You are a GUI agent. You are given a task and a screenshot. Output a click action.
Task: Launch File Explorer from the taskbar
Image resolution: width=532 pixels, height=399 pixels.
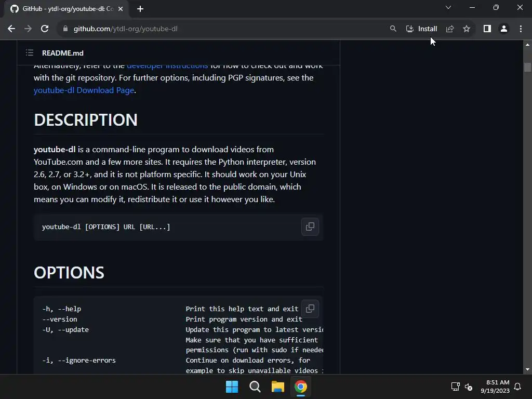click(278, 387)
